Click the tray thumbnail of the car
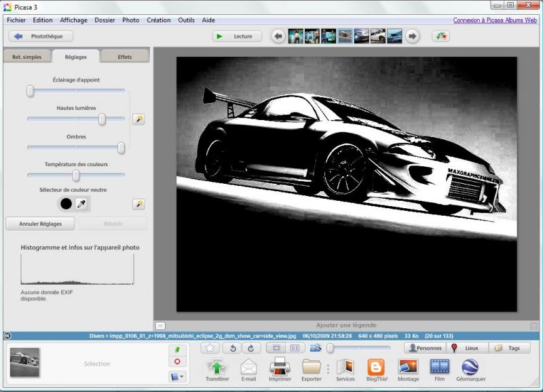Image resolution: width=543 pixels, height=392 pixels. click(24, 362)
